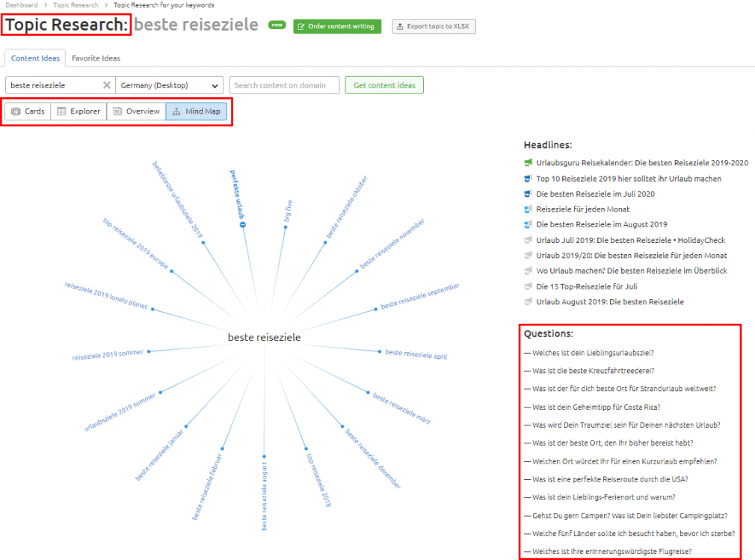The width and height of the screenshot is (755, 560).
Task: Select the reiseziele 2019 lonely planet node
Action: (x=106, y=295)
